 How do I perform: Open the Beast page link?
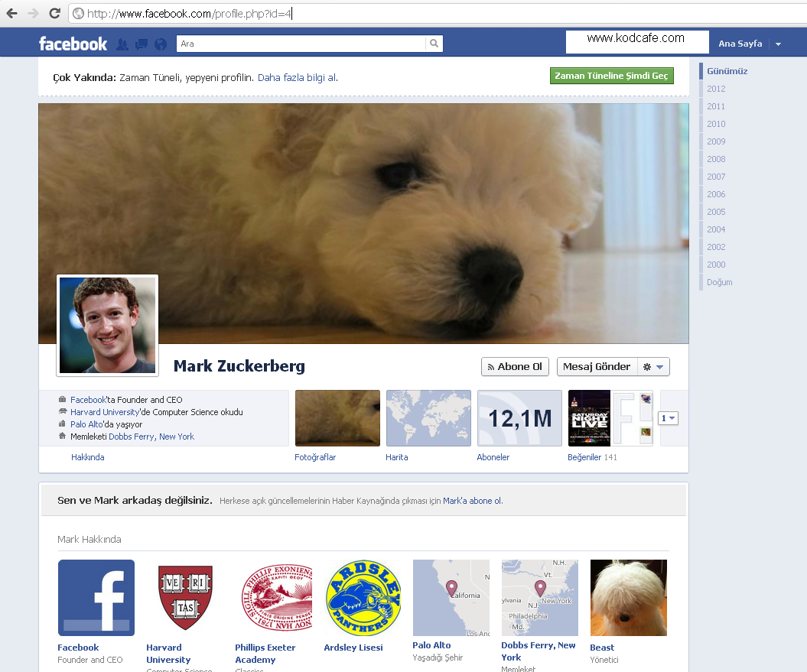602,648
